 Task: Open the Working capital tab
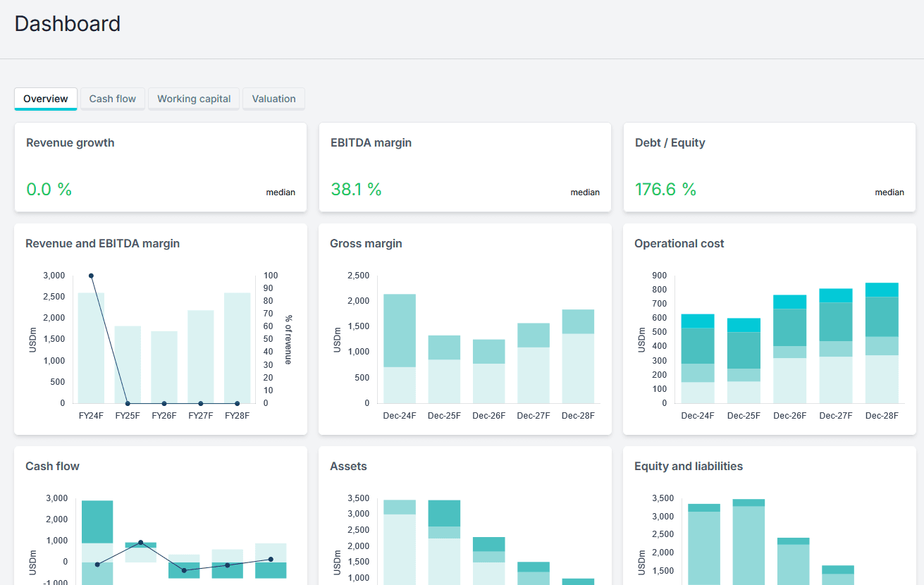[x=194, y=99]
